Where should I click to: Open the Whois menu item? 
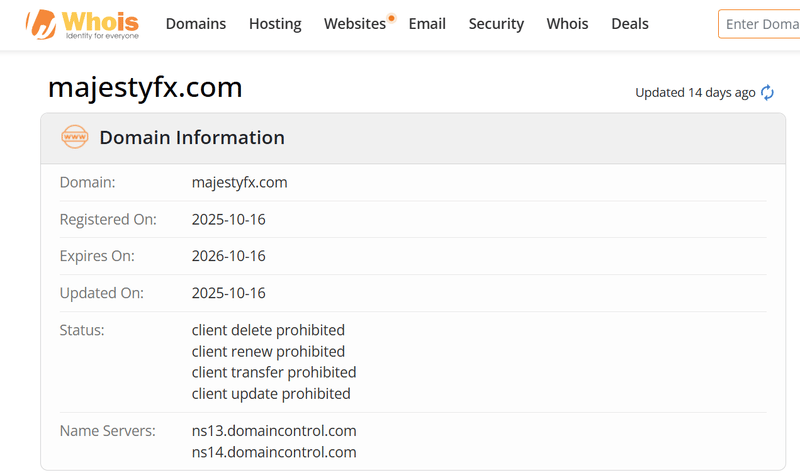tap(567, 24)
